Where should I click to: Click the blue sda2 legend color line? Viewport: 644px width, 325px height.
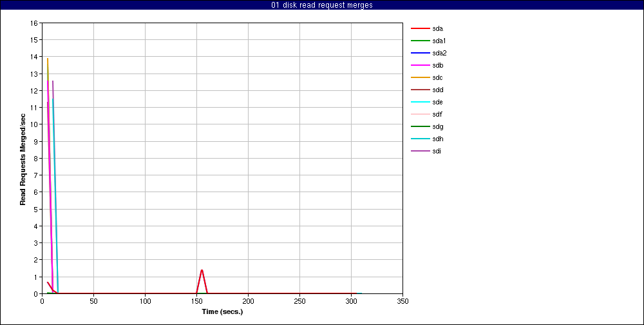(x=420, y=53)
